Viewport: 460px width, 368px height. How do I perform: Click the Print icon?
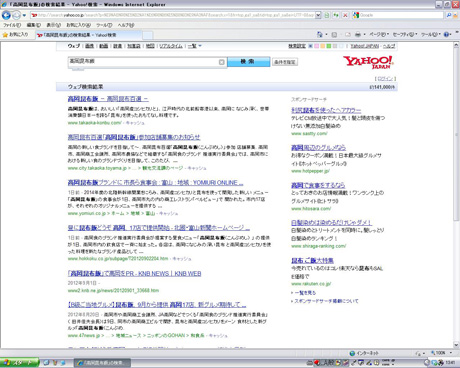(358, 34)
